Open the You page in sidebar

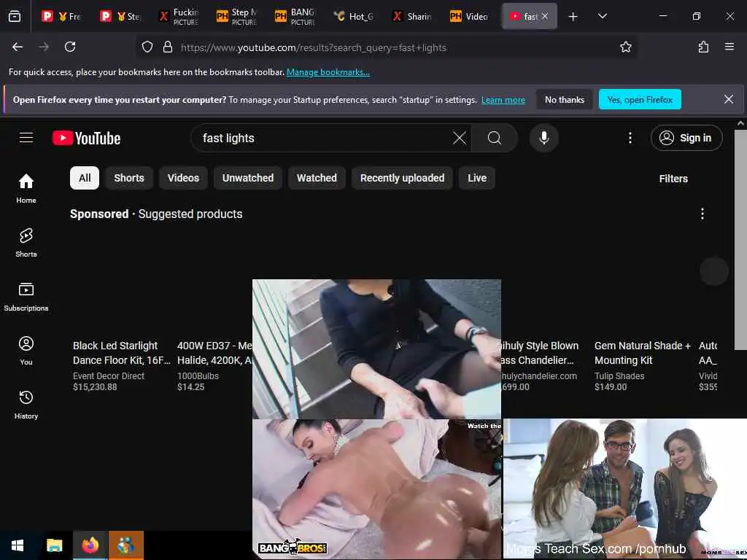point(26,351)
